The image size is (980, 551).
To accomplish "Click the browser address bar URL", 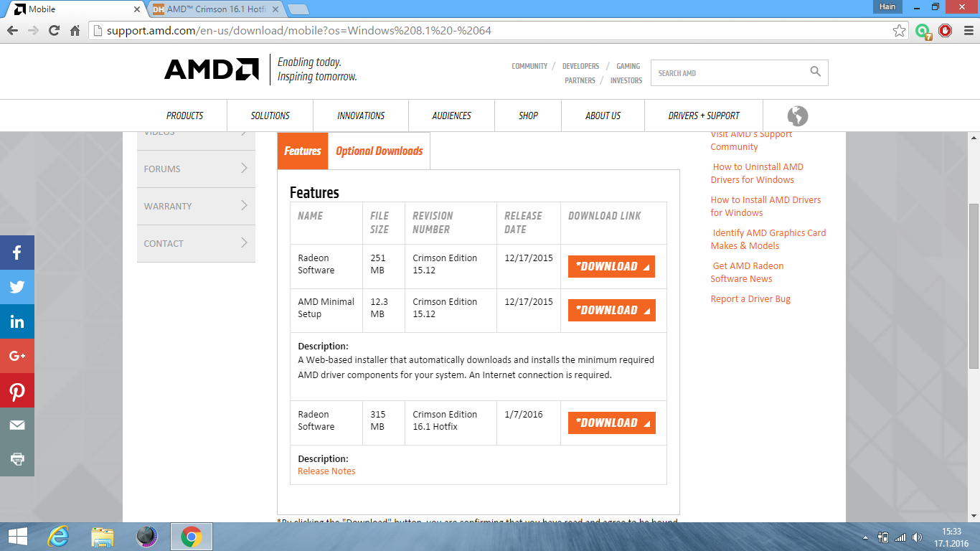I will click(x=299, y=31).
